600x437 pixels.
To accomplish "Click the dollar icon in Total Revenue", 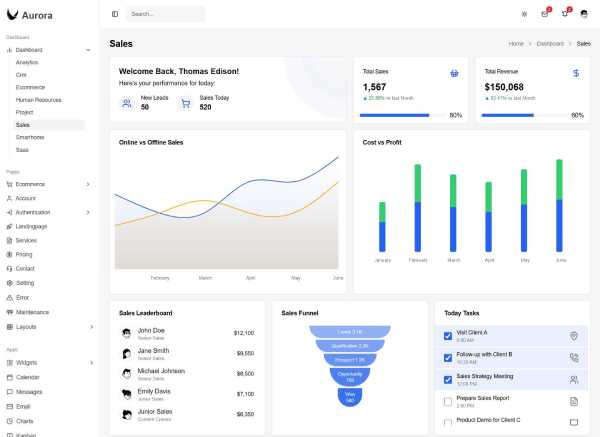I will pyautogui.click(x=576, y=73).
